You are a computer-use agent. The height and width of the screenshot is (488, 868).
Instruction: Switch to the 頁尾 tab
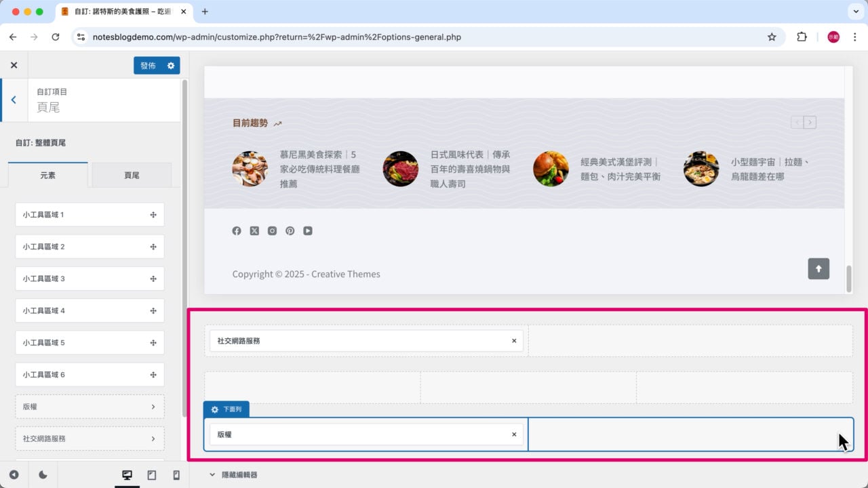coord(132,175)
